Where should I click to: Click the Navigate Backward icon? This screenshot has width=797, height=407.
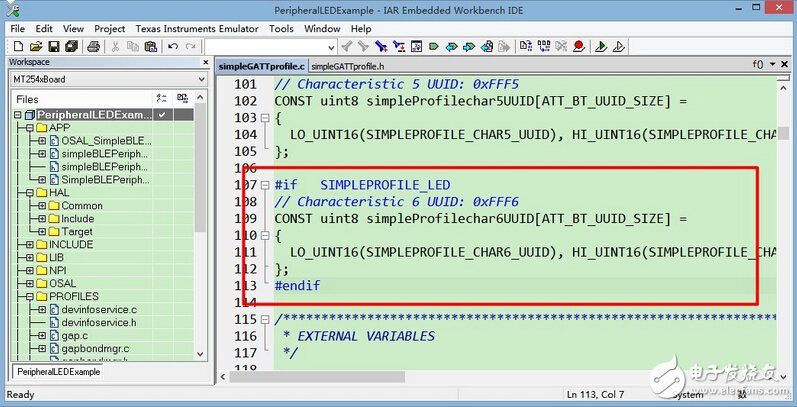pyautogui.click(x=487, y=47)
